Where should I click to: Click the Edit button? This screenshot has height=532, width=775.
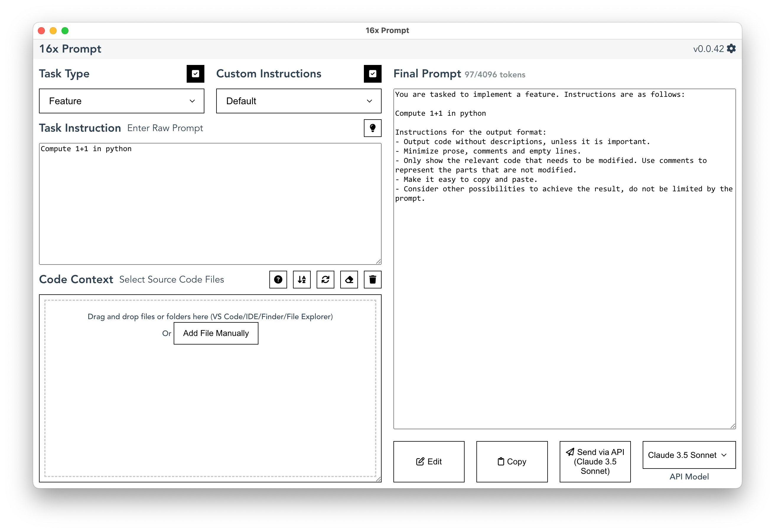pyautogui.click(x=429, y=462)
